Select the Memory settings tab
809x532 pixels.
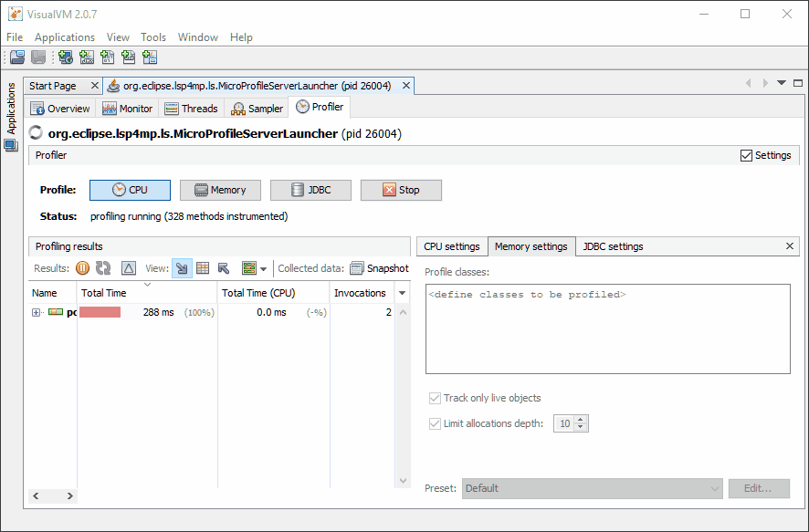pos(531,246)
